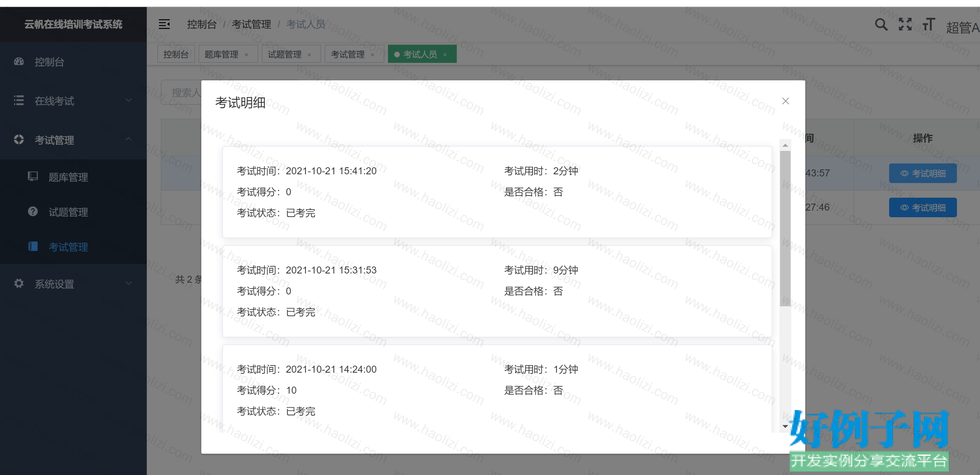Screen dimensions: 980x475
Task: Open the 题库管理 submenu item
Action: (73, 177)
